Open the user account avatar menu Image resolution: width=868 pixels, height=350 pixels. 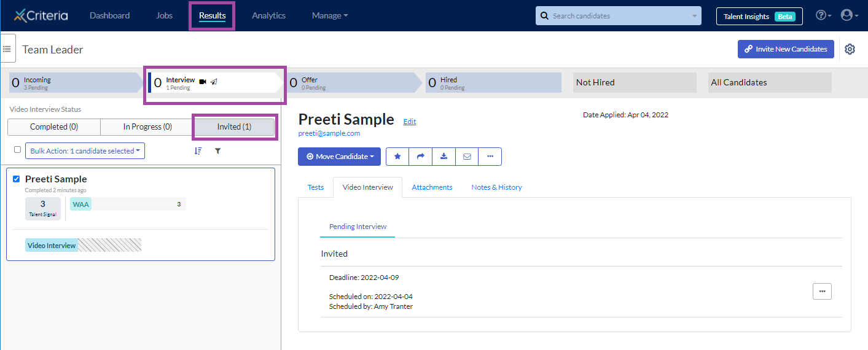tap(848, 15)
